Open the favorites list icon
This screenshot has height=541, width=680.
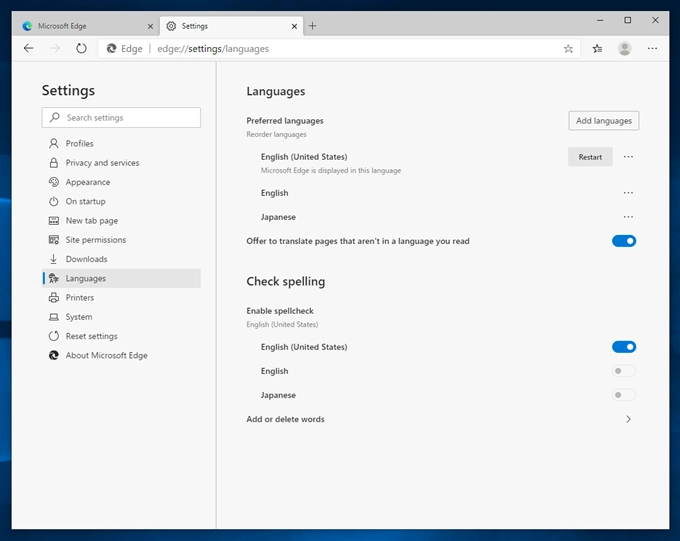point(597,49)
